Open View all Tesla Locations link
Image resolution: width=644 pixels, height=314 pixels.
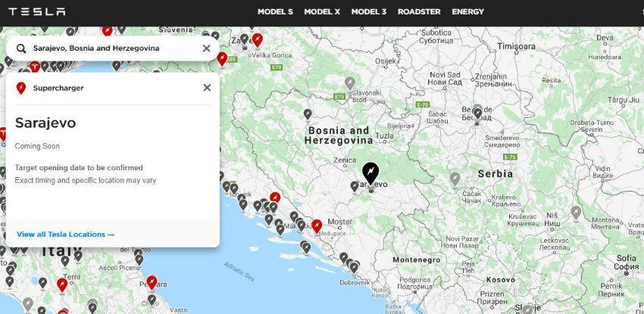(66, 235)
